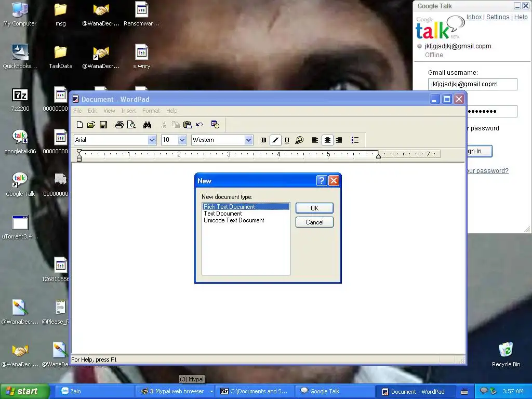Switch to Google Talk taskbar item

(335, 391)
